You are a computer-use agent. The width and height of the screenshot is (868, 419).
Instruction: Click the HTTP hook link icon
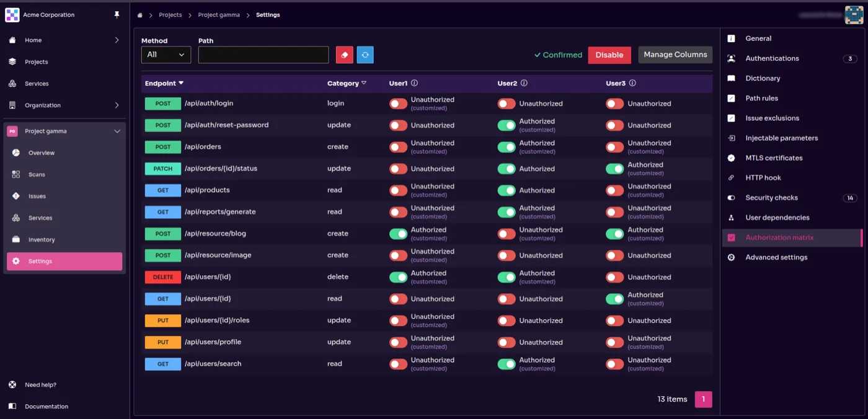pyautogui.click(x=732, y=177)
